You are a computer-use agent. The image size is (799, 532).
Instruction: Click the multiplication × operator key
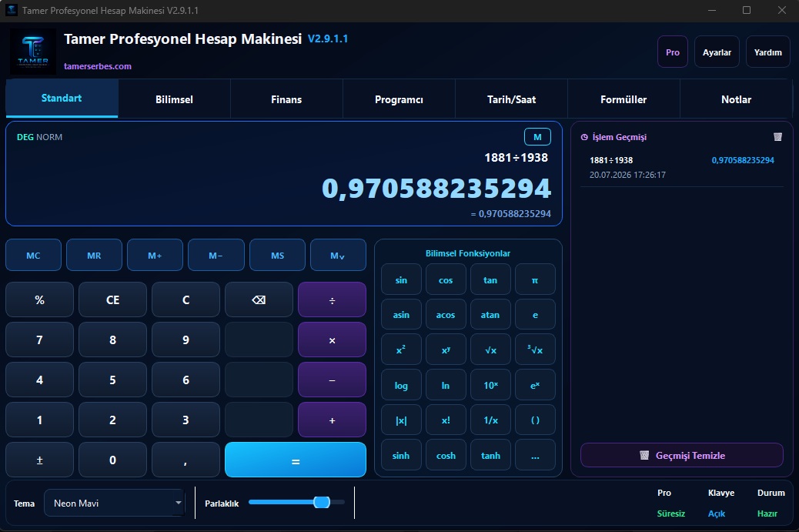(333, 340)
